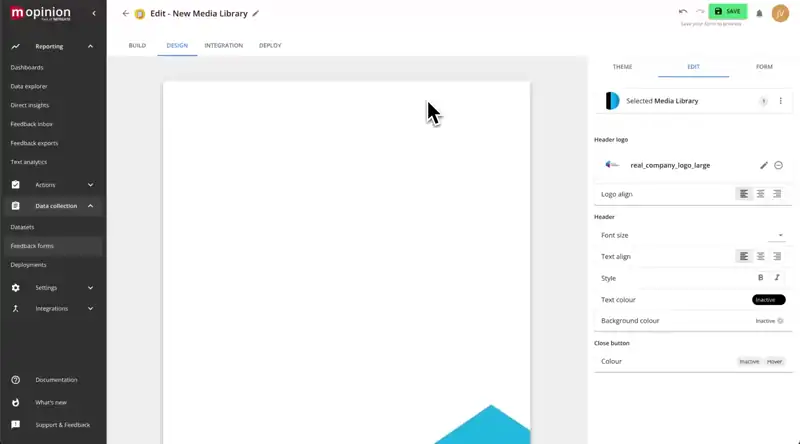Viewport: 800px width, 444px height.
Task: Go back using the left arrow icon
Action: tap(125, 13)
